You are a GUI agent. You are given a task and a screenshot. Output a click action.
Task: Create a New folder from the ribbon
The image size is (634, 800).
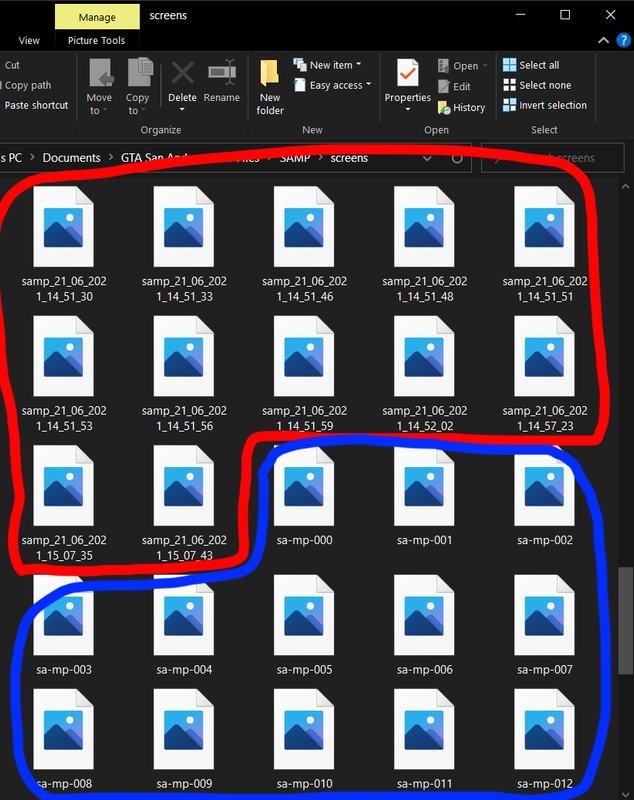(x=270, y=87)
